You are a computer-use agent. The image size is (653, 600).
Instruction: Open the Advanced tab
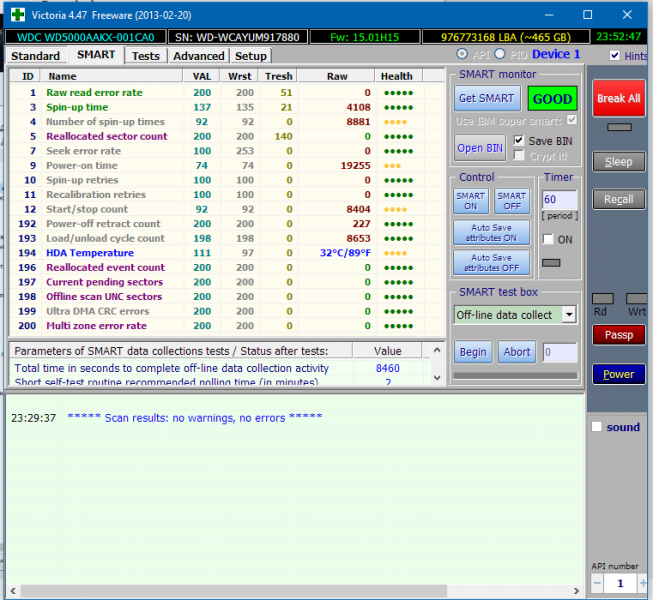(x=199, y=56)
